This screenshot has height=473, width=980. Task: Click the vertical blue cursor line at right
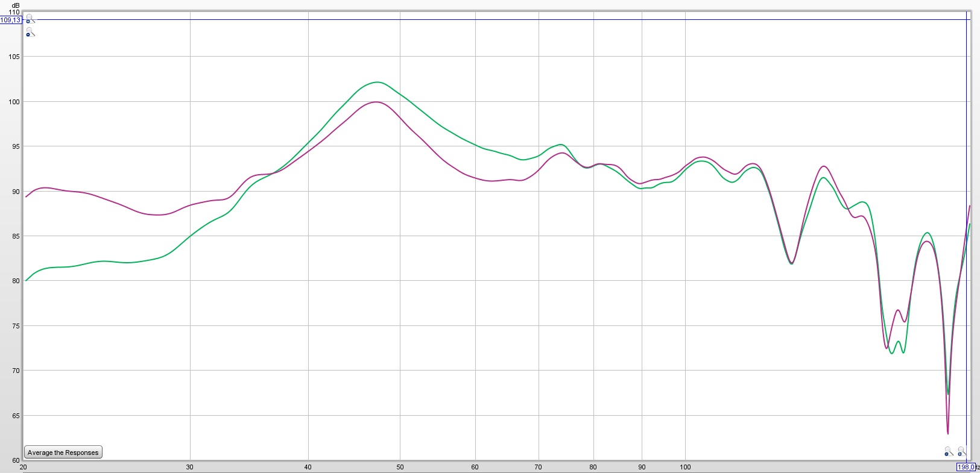(x=967, y=241)
